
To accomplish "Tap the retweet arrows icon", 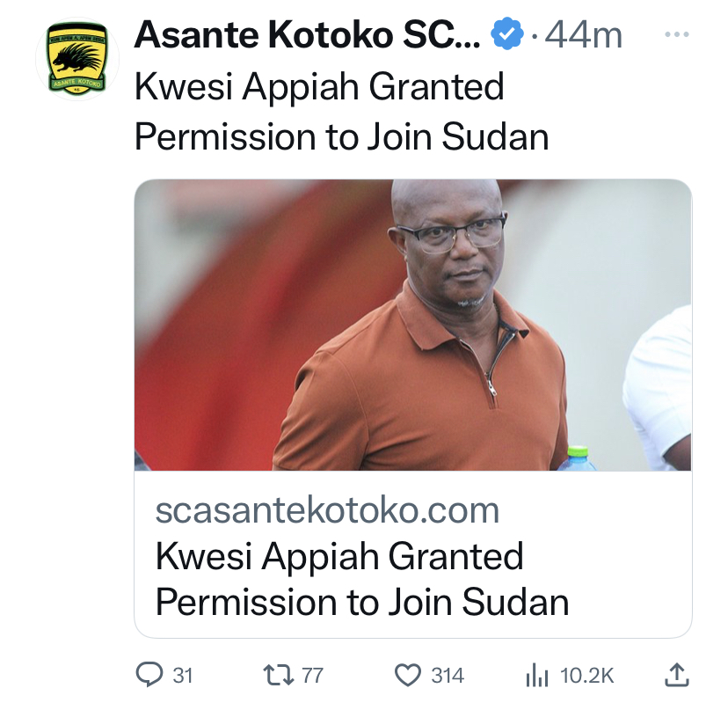I will click(280, 675).
